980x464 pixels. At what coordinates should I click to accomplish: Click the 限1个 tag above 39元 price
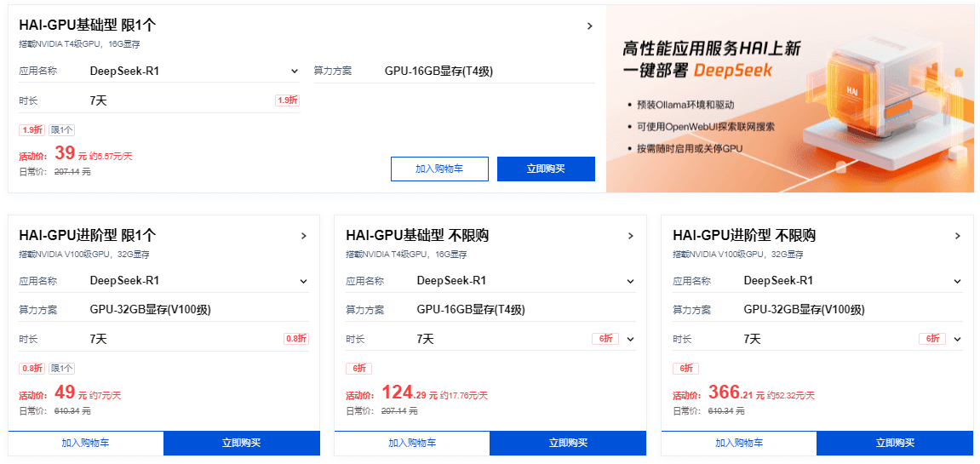click(61, 130)
